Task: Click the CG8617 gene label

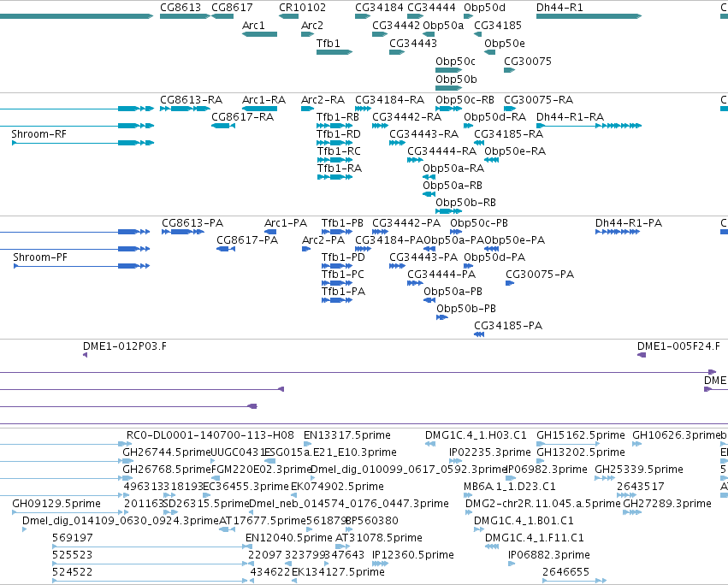Action: point(232,8)
